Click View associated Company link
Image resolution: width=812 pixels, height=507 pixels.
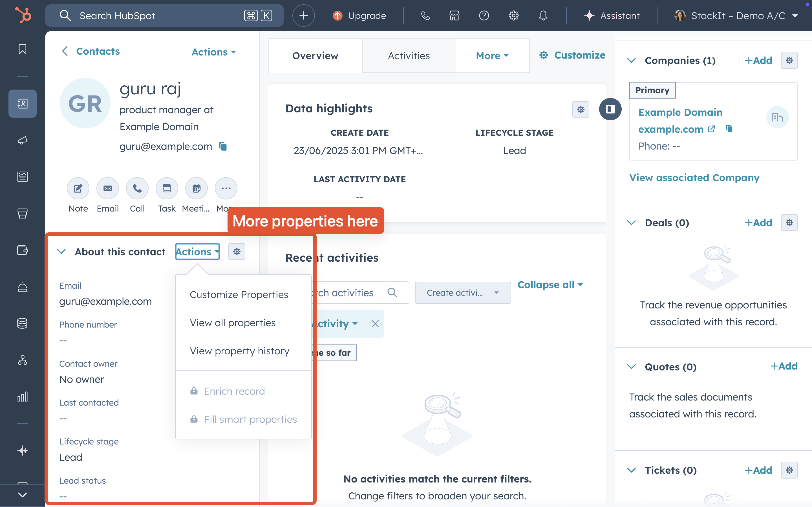pyautogui.click(x=694, y=178)
